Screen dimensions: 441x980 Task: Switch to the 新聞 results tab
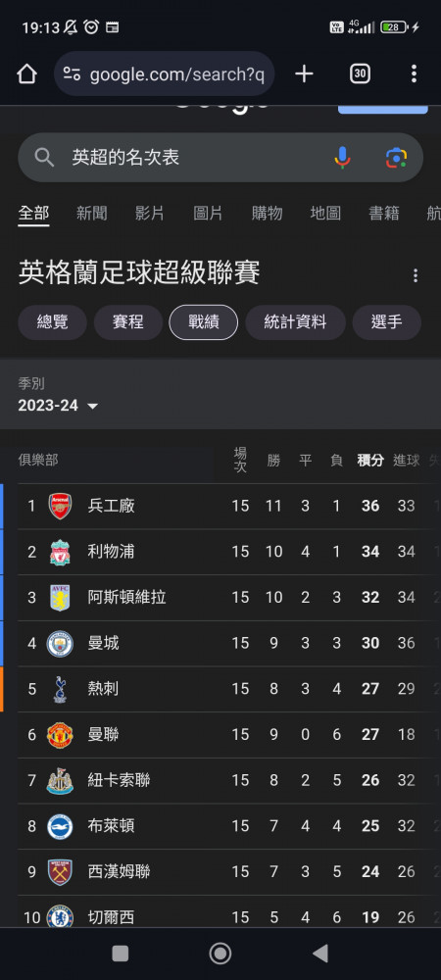coord(92,213)
